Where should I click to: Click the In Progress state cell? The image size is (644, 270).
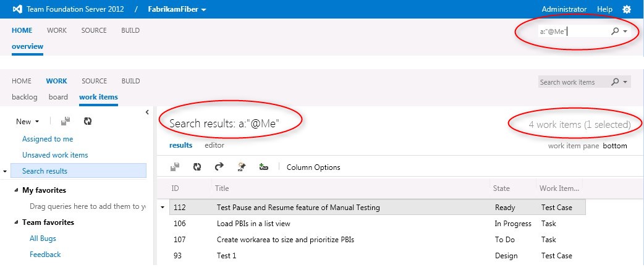pos(513,224)
